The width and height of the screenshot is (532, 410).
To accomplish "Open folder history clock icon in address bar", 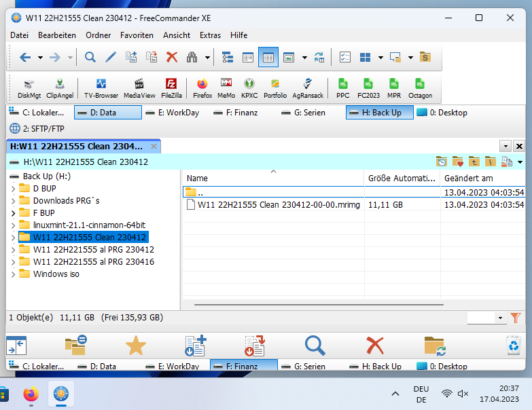I will pos(442,162).
